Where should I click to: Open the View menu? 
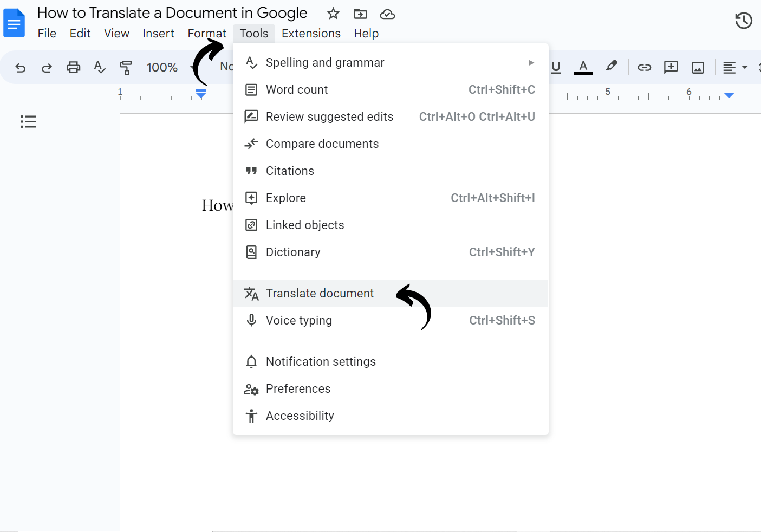116,33
